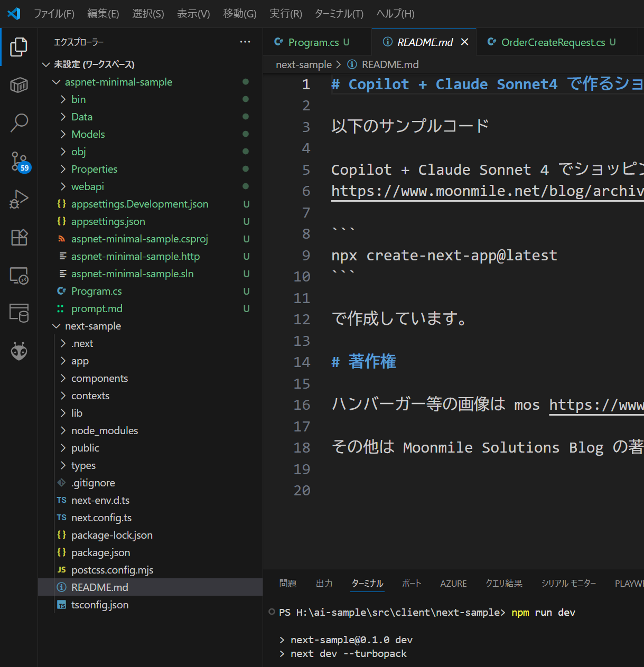Click the Explorer more actions ellipsis
644x667 pixels.
pyautogui.click(x=245, y=42)
